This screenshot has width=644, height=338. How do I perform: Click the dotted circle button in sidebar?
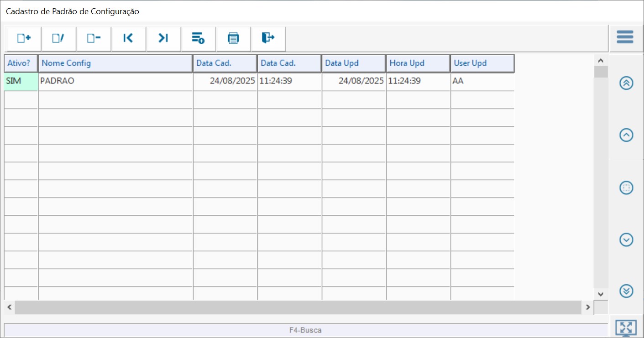[x=626, y=187]
